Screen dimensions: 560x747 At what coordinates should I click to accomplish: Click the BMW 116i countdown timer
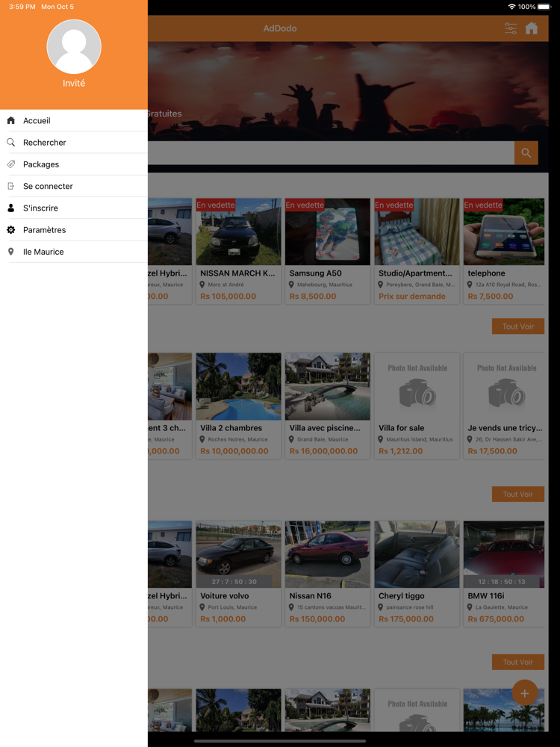[x=502, y=582]
